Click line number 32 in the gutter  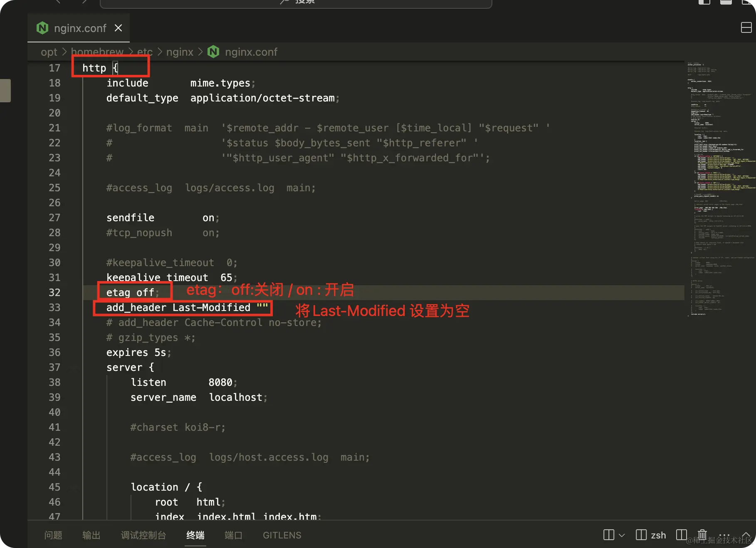(x=54, y=293)
